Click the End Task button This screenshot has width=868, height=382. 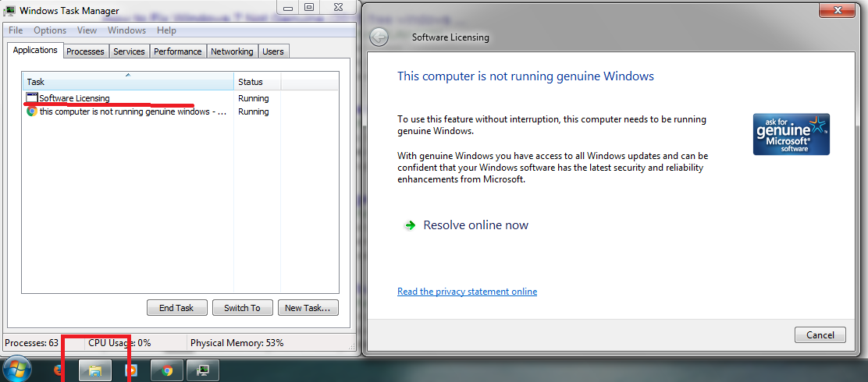177,308
